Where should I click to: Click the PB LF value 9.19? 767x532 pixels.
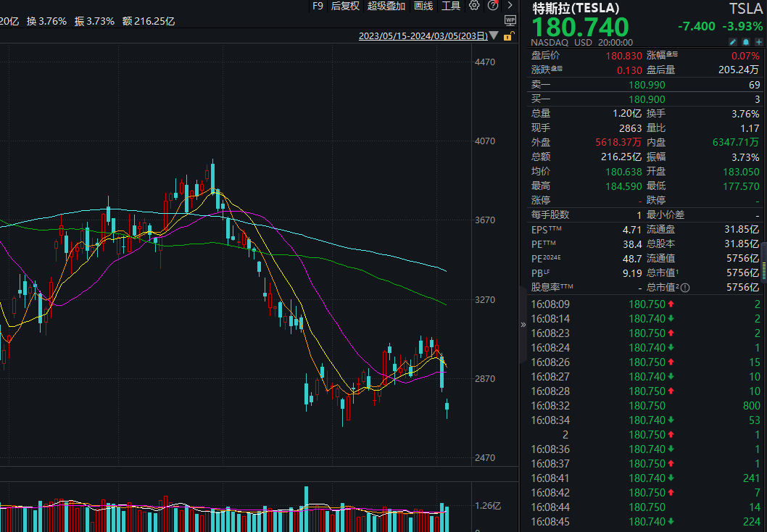click(x=632, y=273)
